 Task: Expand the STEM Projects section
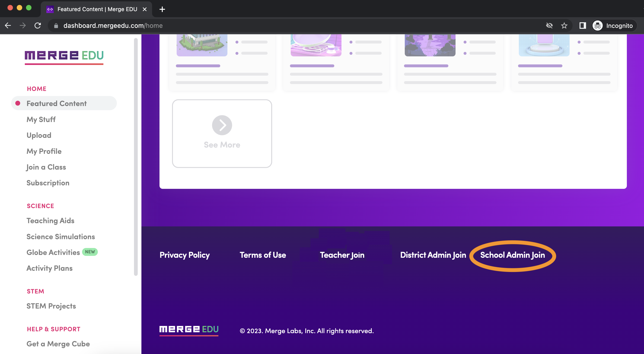tap(51, 305)
